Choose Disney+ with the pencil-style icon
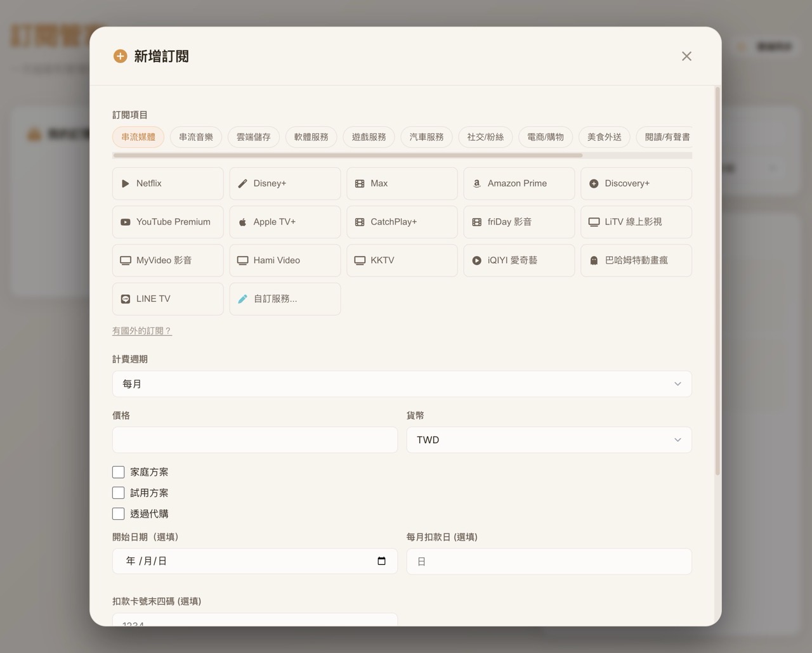The width and height of the screenshot is (812, 653). 284,183
